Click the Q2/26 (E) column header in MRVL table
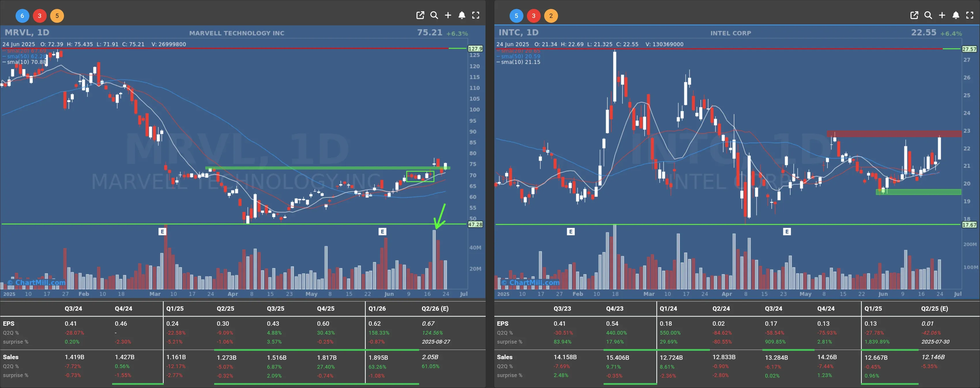The height and width of the screenshot is (388, 980). (435, 308)
